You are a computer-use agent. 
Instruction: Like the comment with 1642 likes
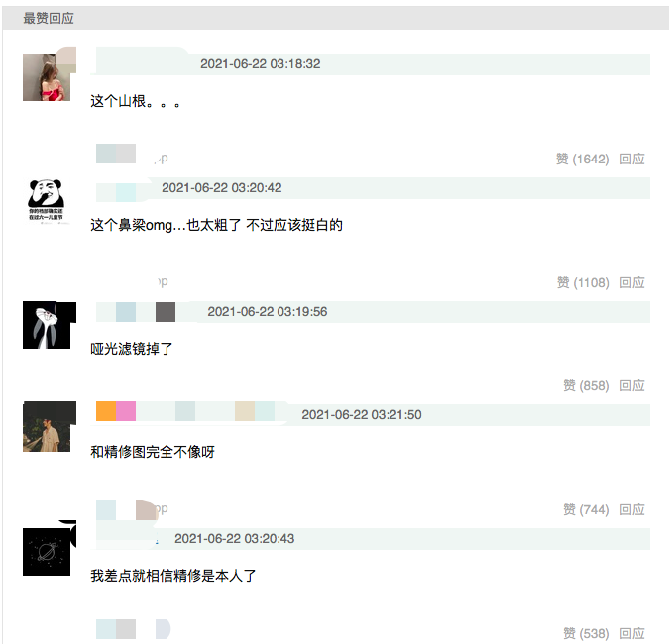point(582,160)
